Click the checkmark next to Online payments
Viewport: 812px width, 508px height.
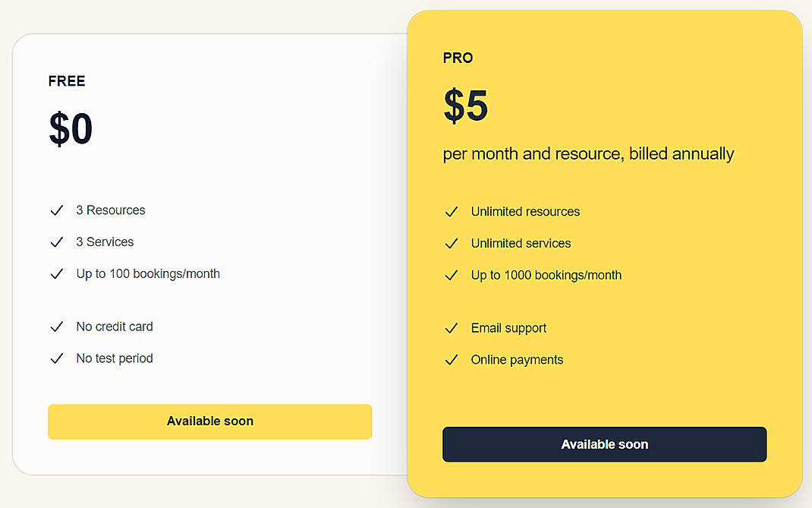pos(452,360)
